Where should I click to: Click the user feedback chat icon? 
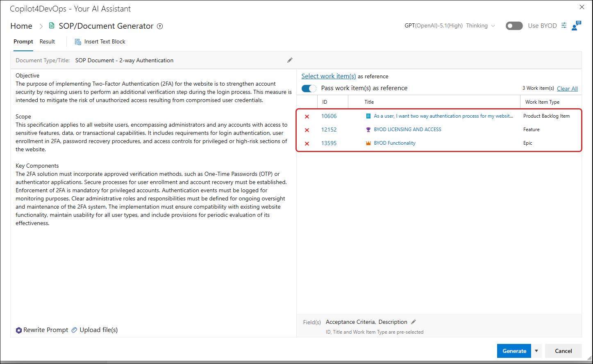coord(576,25)
